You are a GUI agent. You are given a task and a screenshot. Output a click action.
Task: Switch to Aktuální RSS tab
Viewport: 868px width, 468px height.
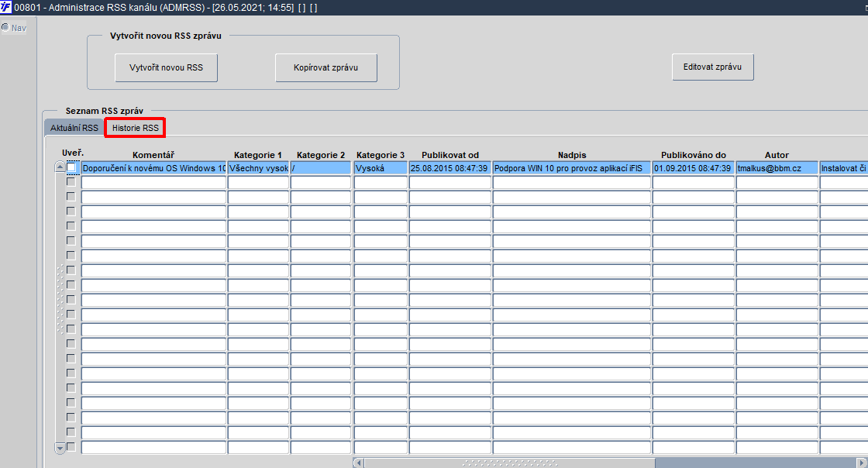74,128
